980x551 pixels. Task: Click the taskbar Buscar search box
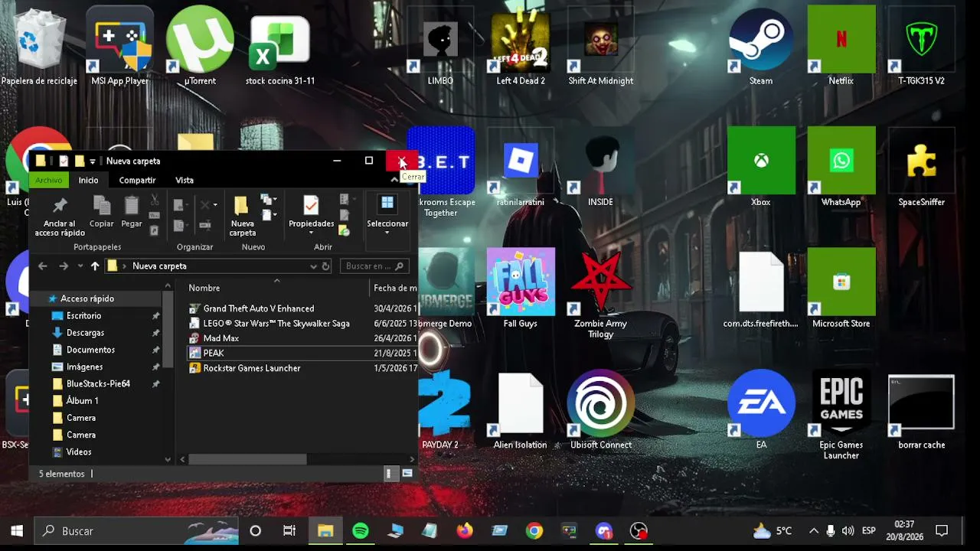pos(138,531)
